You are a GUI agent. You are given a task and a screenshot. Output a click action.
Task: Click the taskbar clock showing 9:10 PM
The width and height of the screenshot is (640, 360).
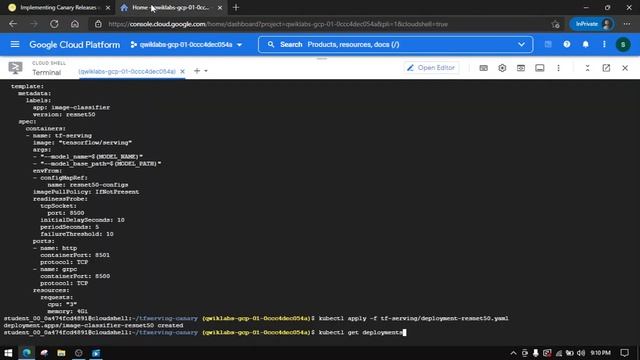[601, 353]
